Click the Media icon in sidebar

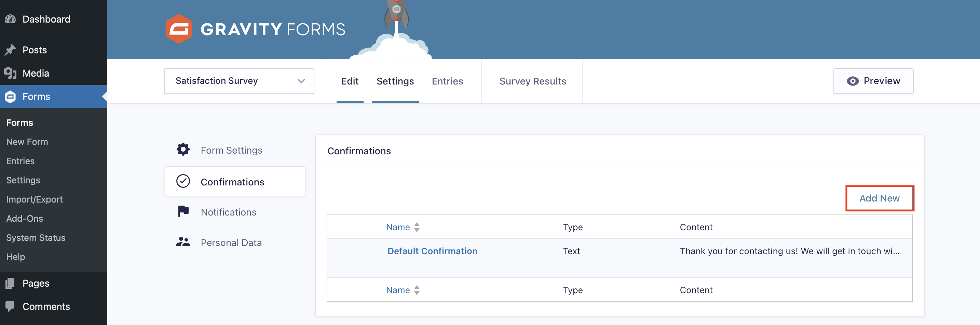[x=10, y=73]
